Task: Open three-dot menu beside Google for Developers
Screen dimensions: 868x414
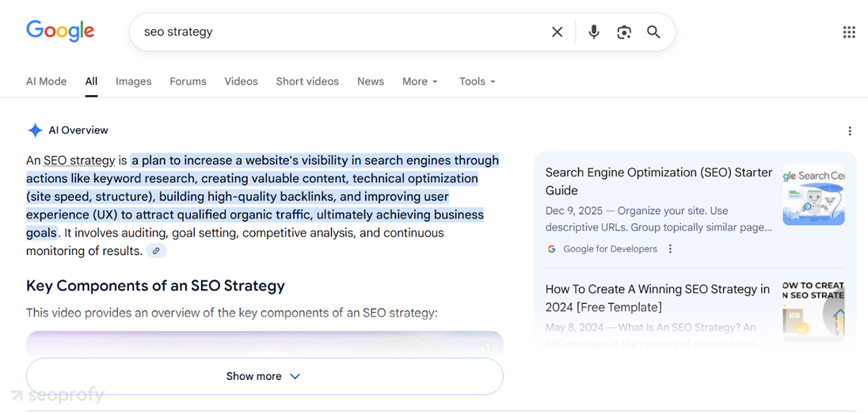Action: [670, 249]
